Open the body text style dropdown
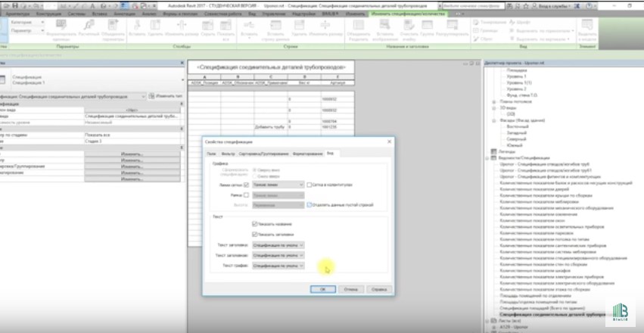This screenshot has height=333, width=644. pos(278,266)
